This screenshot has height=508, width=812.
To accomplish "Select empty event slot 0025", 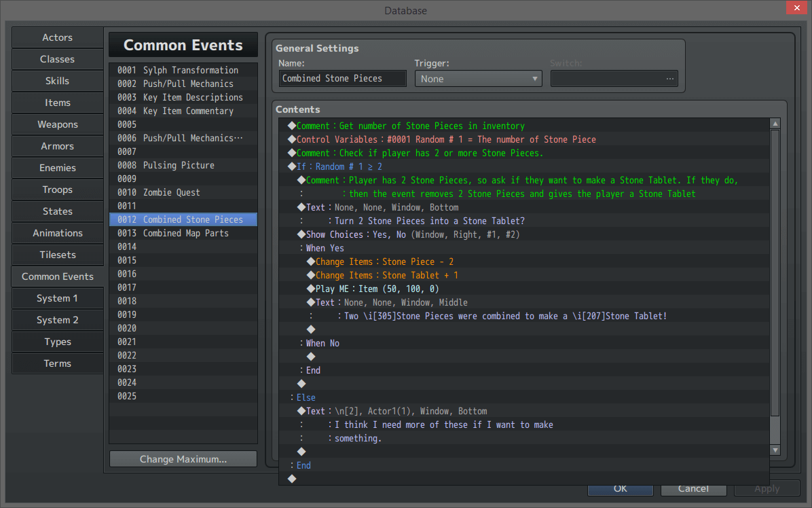I will pos(183,396).
